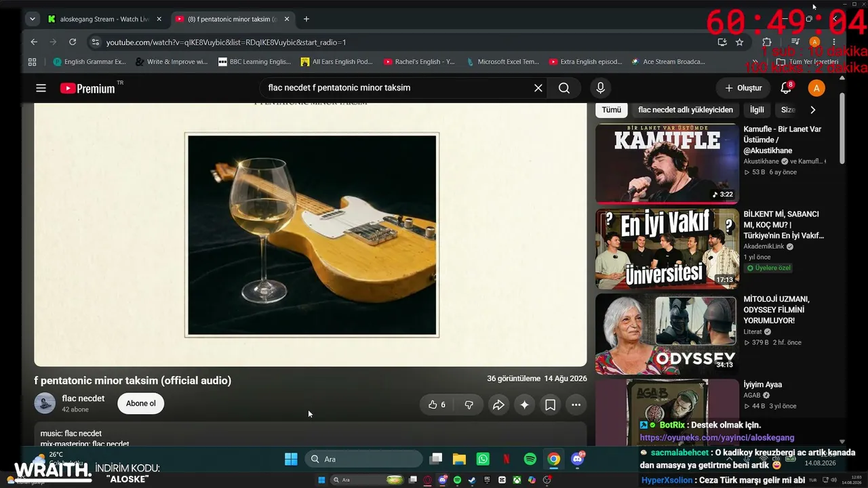
Task: Open the Chrome tab search dropdown
Action: (x=32, y=19)
